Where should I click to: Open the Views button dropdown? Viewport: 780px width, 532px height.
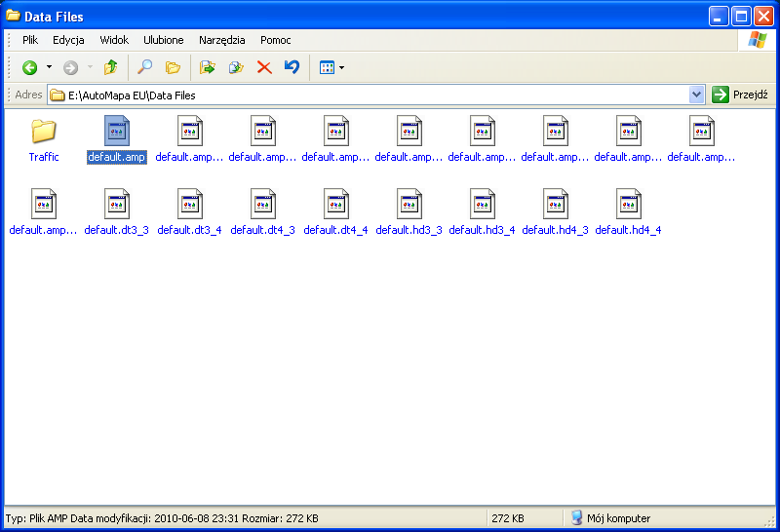point(331,67)
